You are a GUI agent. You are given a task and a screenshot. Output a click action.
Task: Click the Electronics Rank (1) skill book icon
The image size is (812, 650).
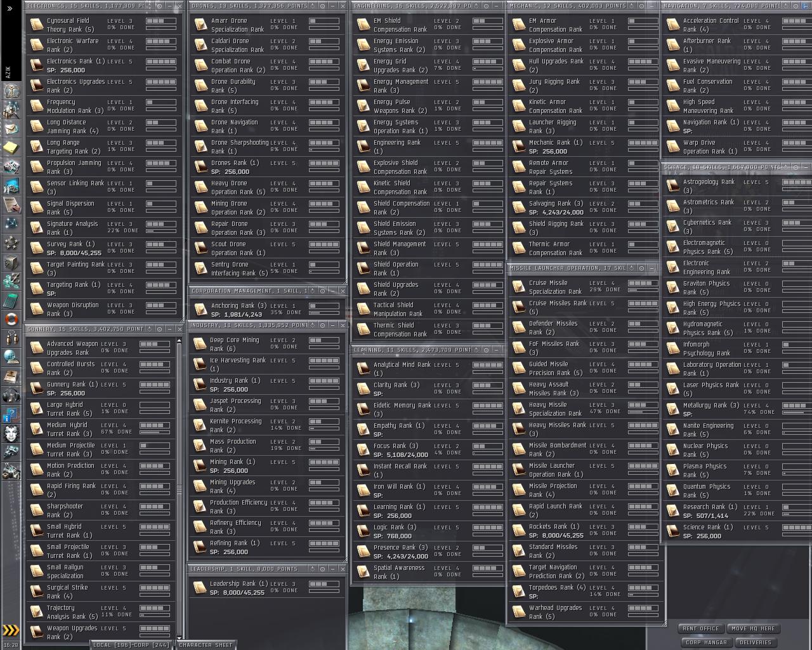tap(36, 65)
